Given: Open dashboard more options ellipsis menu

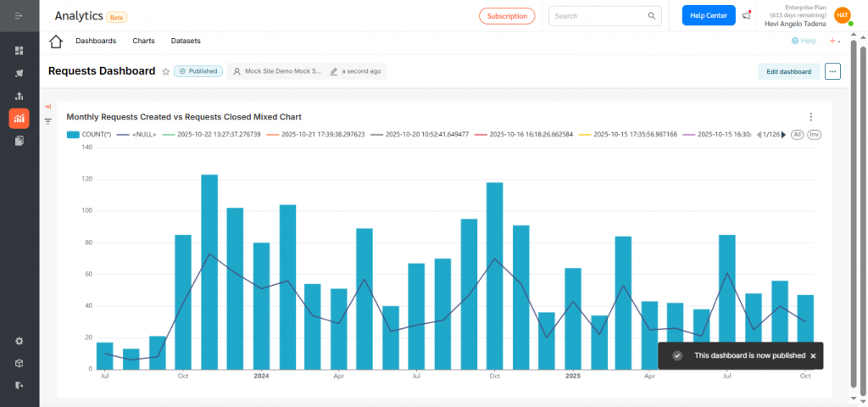Looking at the screenshot, I should point(832,72).
